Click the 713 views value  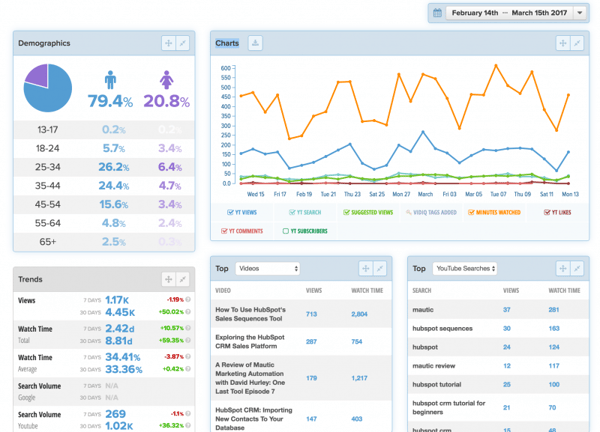click(x=311, y=314)
